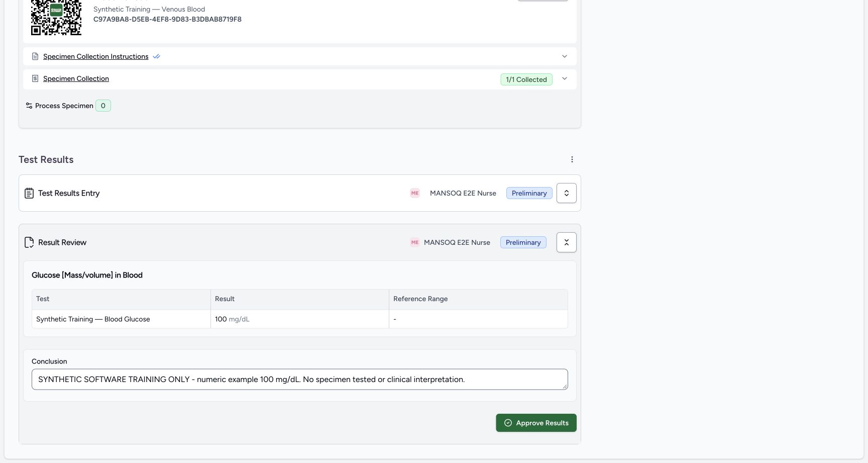Click the Specimen Collection clipboard icon

(35, 78)
